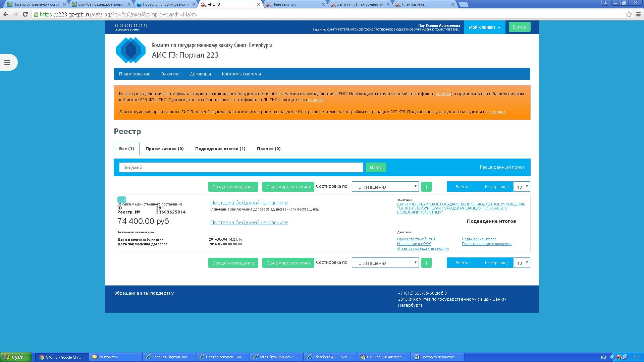Click the browser back arrow

pos(6,14)
